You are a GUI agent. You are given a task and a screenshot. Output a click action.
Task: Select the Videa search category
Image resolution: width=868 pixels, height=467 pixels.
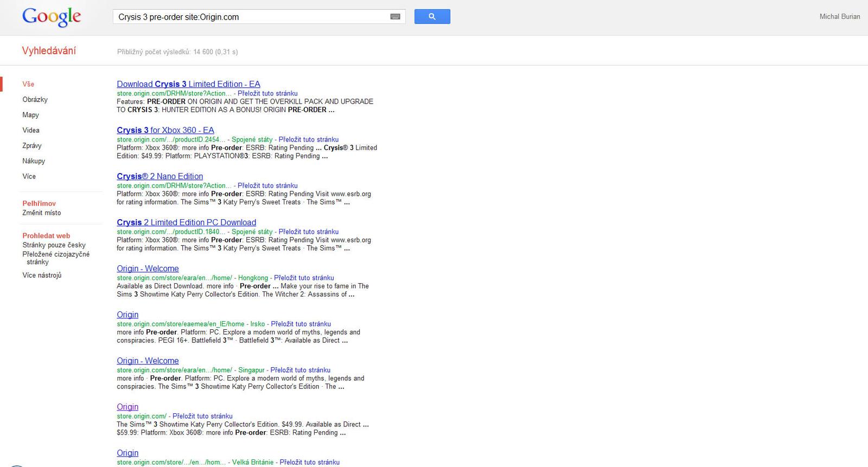[31, 130]
